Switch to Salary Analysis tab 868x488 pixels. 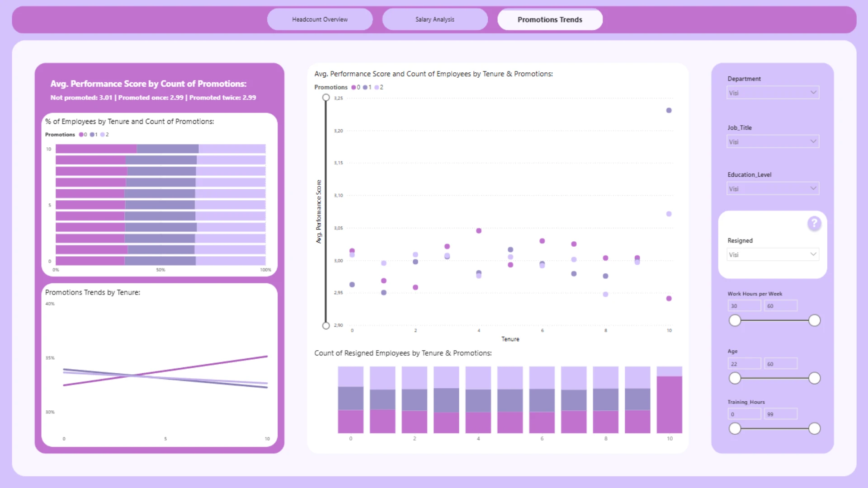coord(434,19)
